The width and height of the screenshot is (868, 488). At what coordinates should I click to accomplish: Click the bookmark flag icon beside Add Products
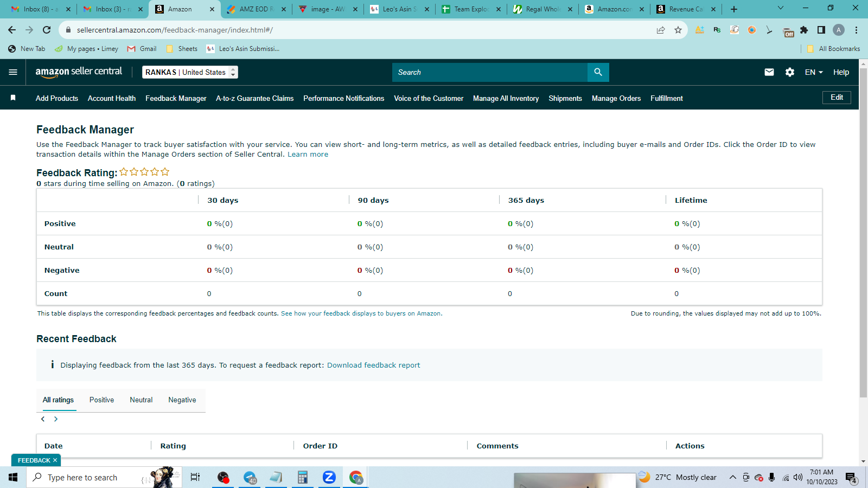[x=13, y=98]
